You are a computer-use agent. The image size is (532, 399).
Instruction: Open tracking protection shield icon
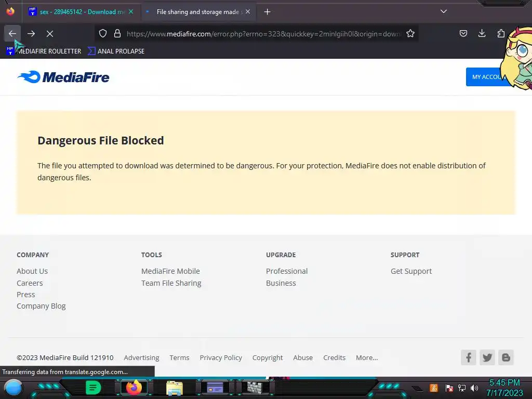103,34
